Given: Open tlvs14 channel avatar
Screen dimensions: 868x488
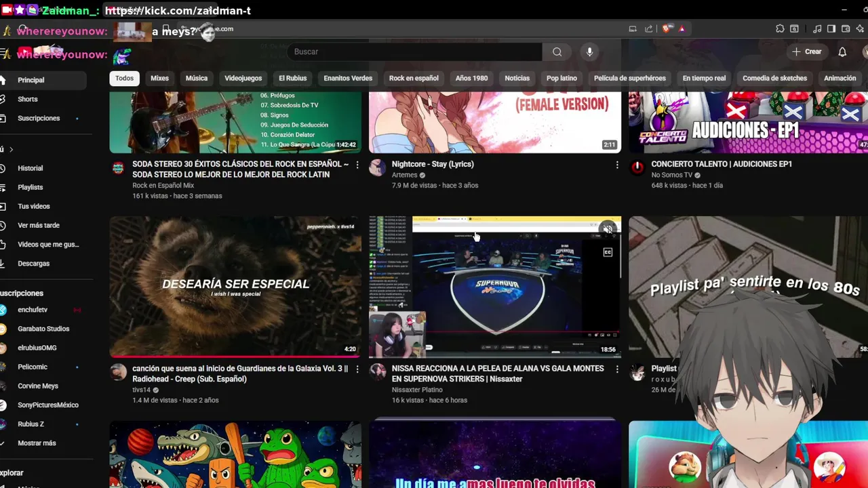Looking at the screenshot, I should (x=118, y=372).
